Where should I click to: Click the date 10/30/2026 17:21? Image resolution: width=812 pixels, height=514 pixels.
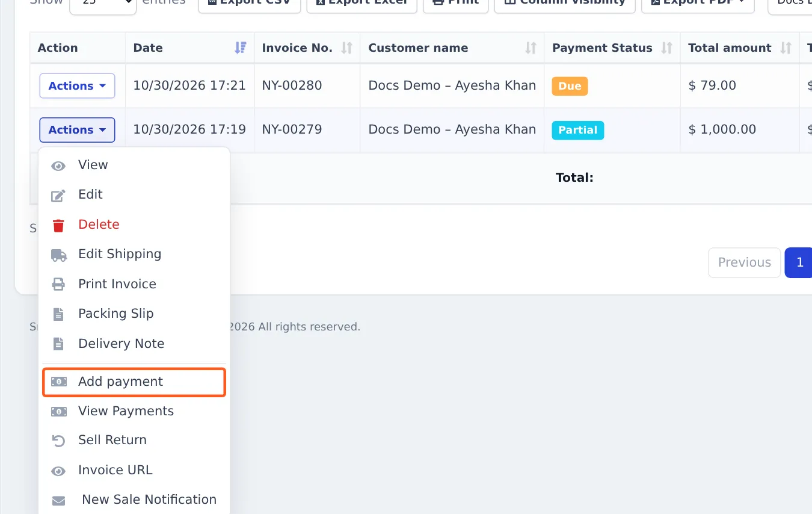point(189,85)
